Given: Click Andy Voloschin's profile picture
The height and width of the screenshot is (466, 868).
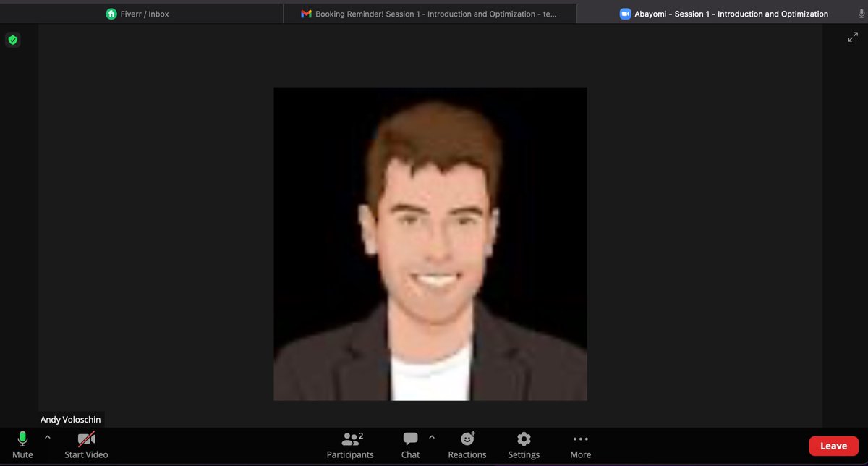Looking at the screenshot, I should tap(430, 244).
